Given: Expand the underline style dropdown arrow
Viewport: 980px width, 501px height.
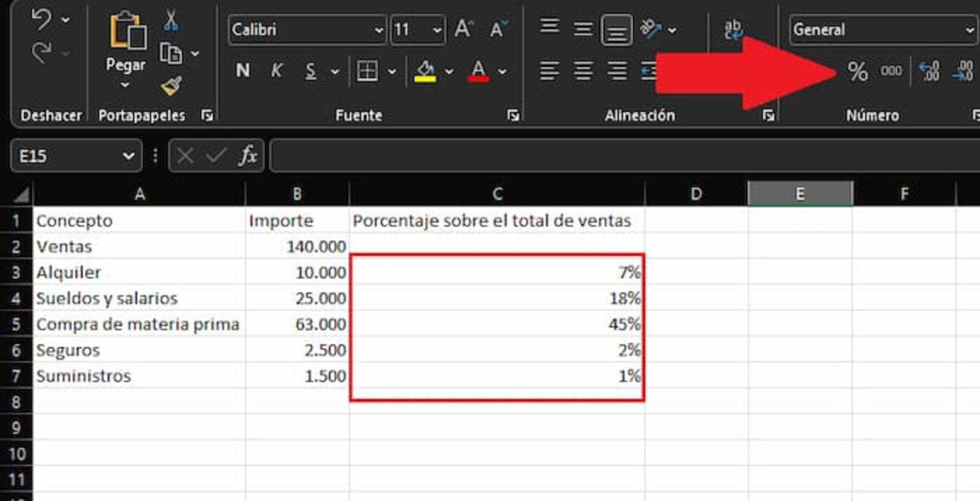Looking at the screenshot, I should pos(335,72).
